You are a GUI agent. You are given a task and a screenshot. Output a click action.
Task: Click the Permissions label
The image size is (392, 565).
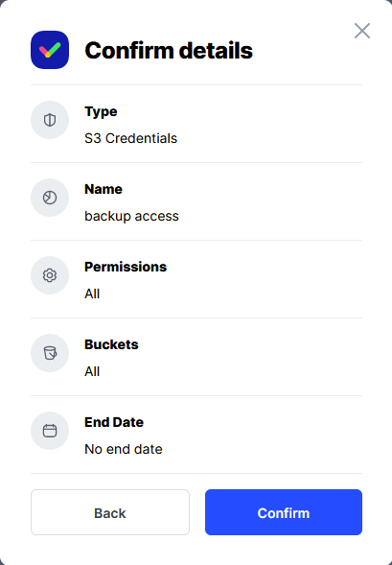pyautogui.click(x=126, y=267)
